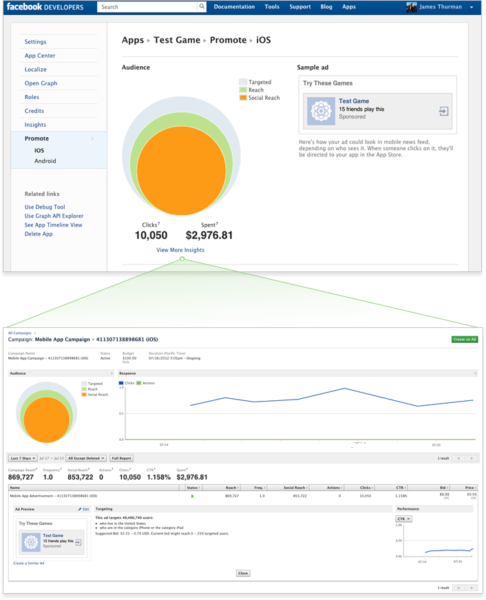Open Open Graph in sidebar

41,83
